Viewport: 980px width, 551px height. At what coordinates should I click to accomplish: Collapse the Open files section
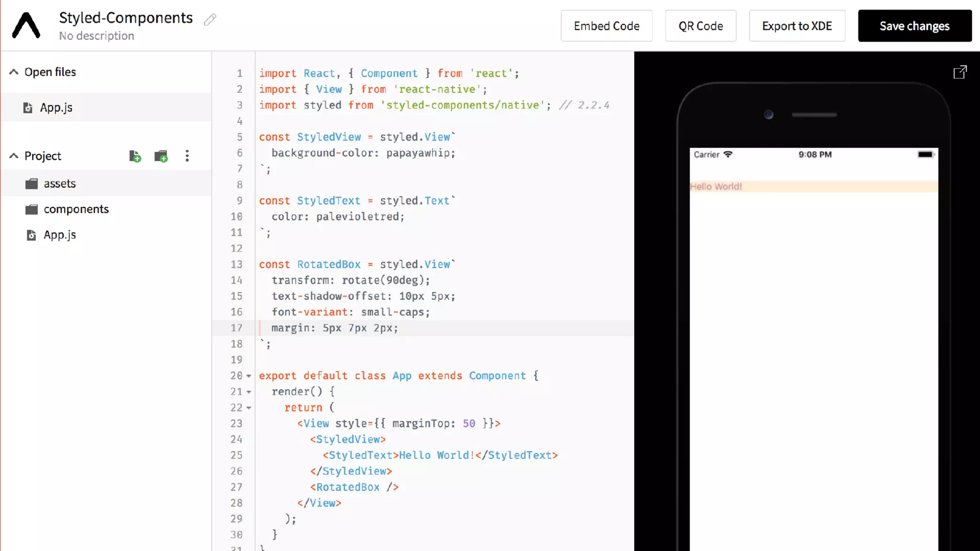coord(14,72)
